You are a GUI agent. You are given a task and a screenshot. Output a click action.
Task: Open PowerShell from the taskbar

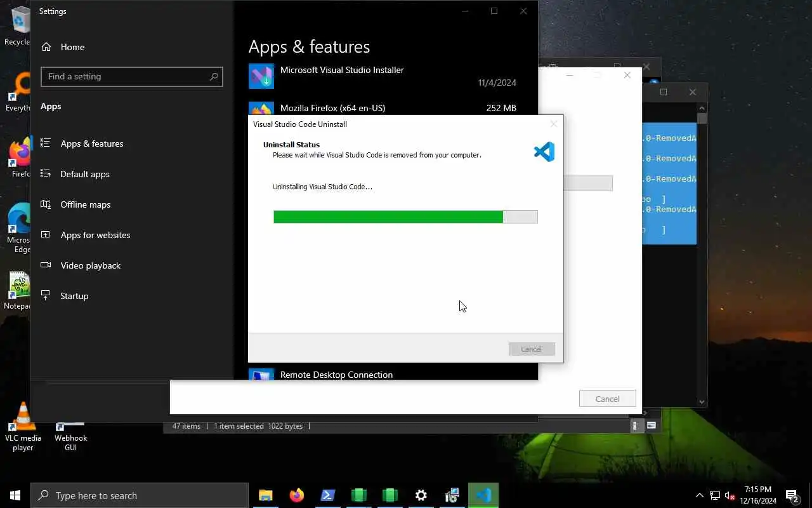[x=328, y=495]
